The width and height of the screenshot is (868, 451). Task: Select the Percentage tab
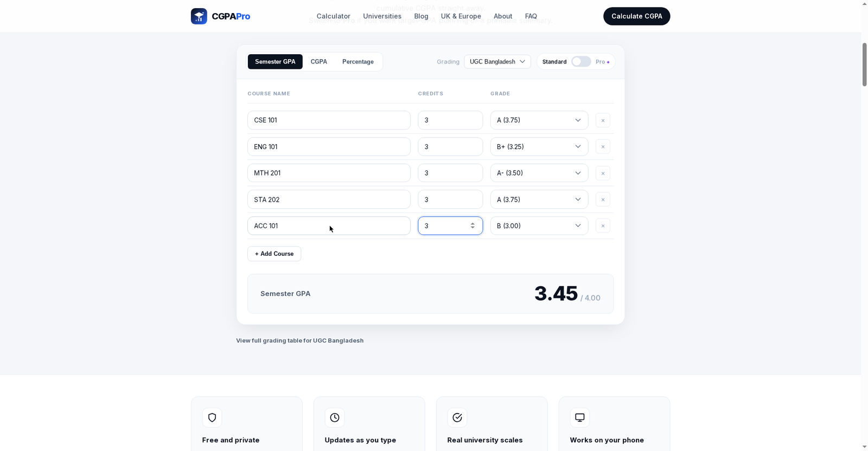click(x=358, y=62)
